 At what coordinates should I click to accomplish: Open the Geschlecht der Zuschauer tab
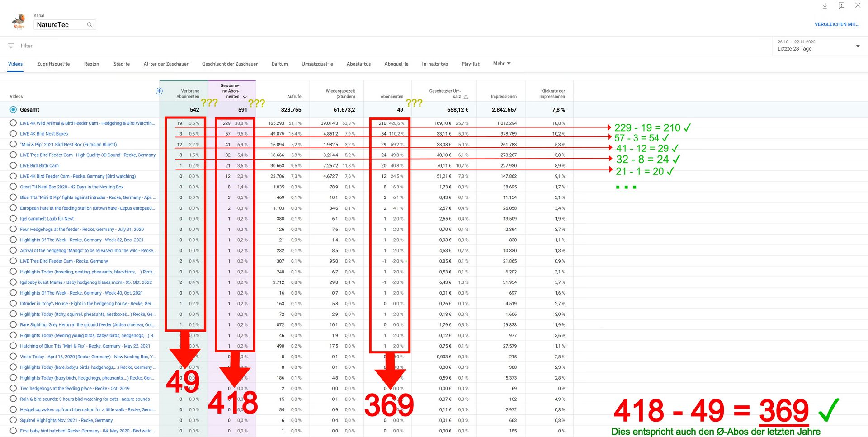coord(230,64)
